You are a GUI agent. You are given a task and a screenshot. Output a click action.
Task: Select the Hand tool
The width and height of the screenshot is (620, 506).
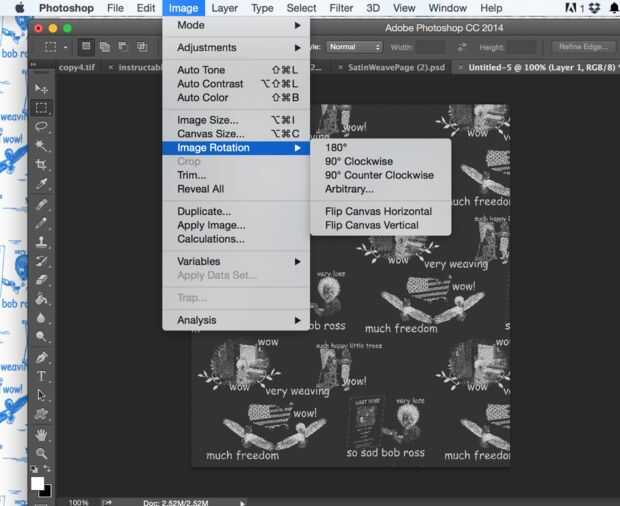coord(41,434)
